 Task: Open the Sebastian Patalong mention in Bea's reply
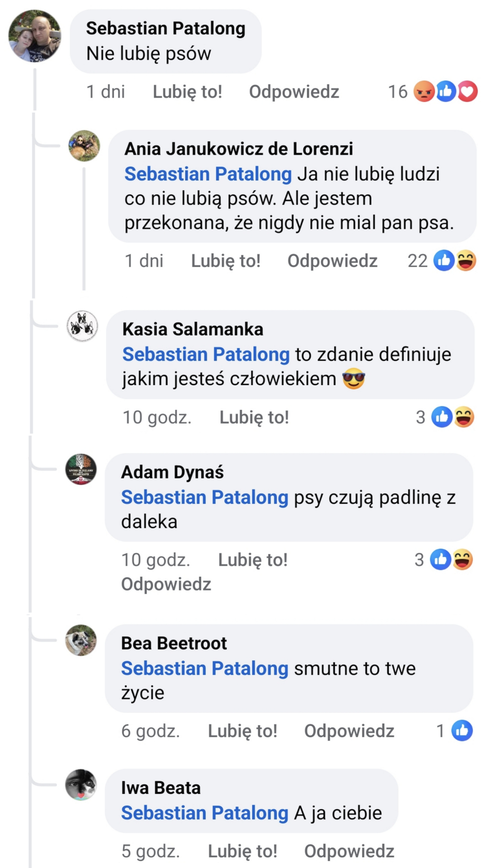point(204,668)
